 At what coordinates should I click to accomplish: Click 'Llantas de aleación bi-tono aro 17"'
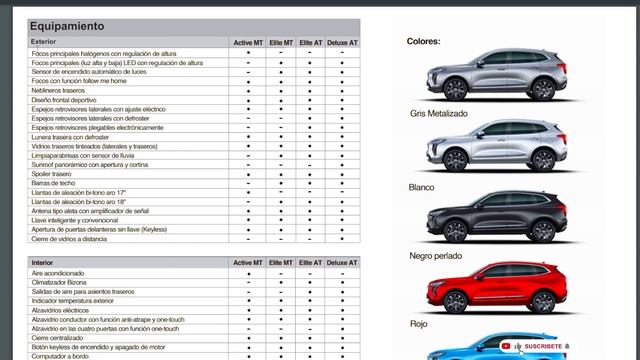[x=78, y=193]
